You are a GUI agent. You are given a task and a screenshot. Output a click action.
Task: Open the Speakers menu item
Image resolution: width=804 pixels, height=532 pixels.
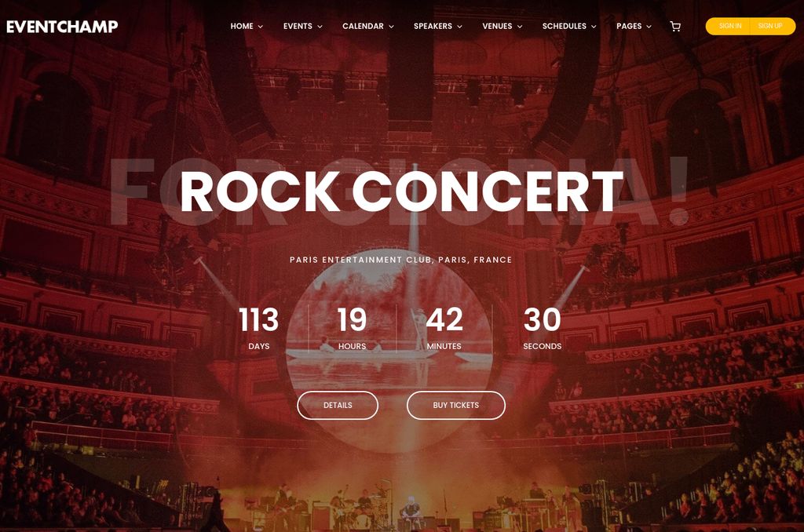433,26
